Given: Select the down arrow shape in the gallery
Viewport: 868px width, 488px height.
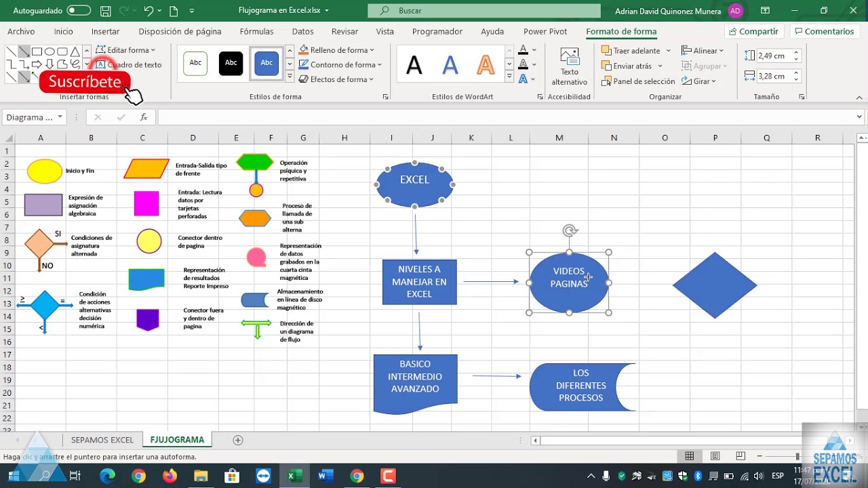Looking at the screenshot, I should [50, 64].
